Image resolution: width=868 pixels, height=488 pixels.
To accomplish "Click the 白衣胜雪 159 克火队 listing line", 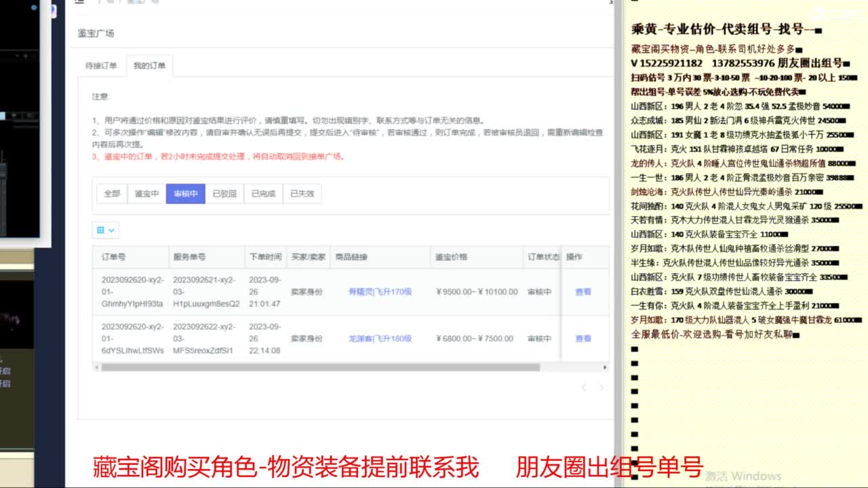I will click(x=723, y=291).
